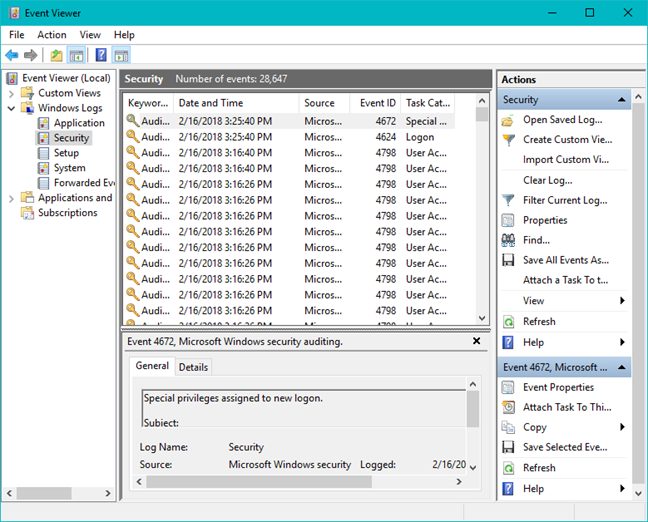This screenshot has width=648, height=522.
Task: Click Import Custom View action
Action: pos(566,160)
